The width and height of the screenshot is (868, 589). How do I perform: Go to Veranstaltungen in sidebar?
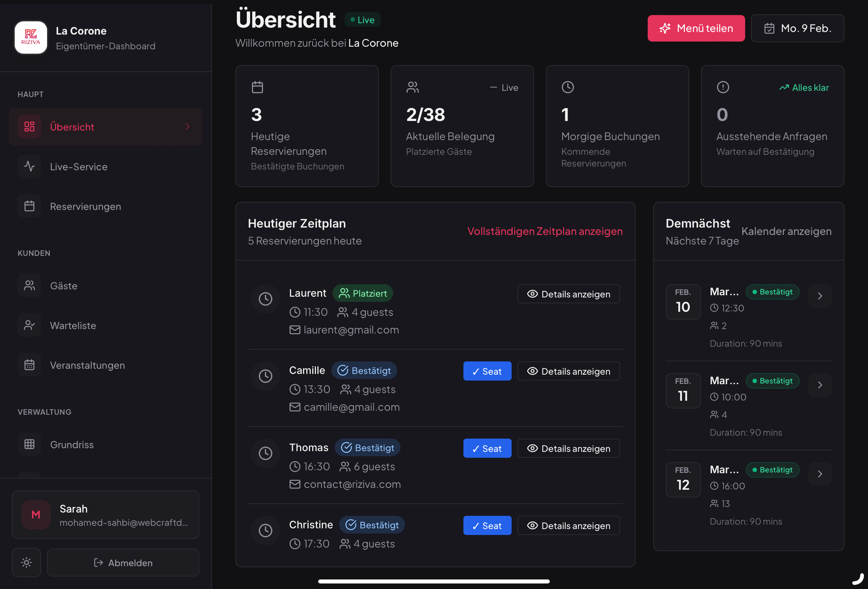[x=105, y=365]
